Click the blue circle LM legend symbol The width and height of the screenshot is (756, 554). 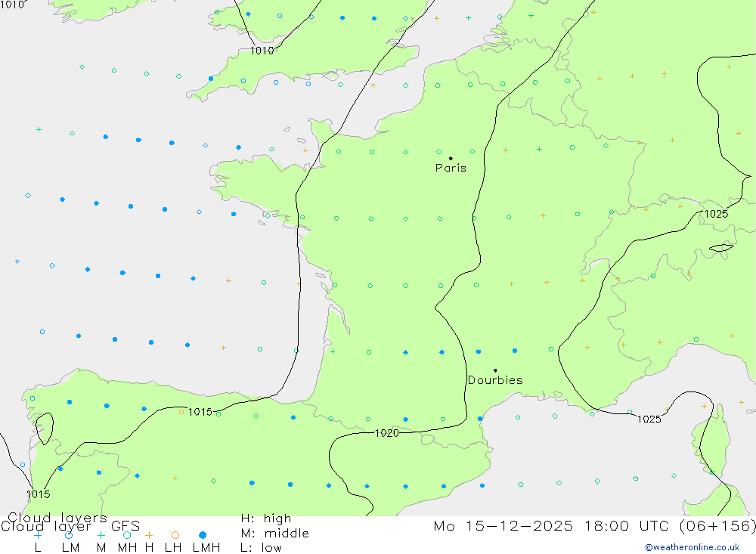pyautogui.click(x=69, y=535)
